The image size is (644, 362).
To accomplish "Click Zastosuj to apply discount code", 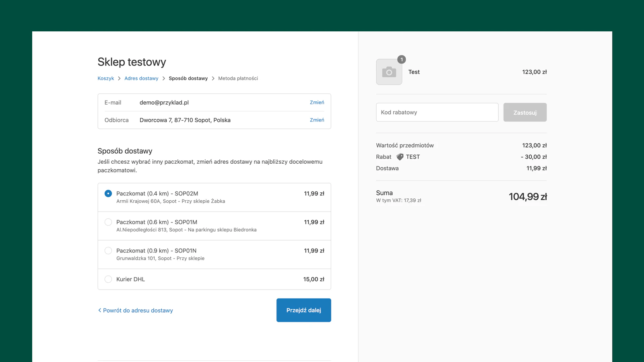I will 525,112.
